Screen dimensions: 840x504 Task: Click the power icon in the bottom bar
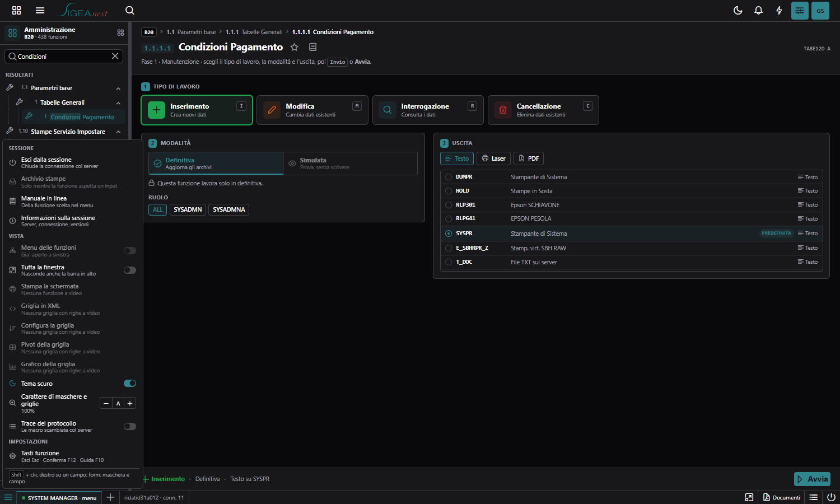pyautogui.click(x=831, y=497)
